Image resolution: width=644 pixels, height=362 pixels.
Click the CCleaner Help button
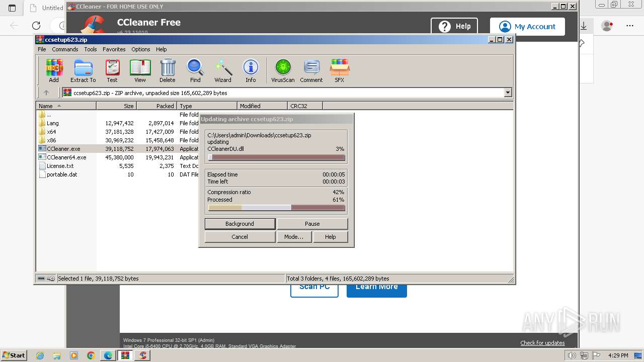coord(454,26)
